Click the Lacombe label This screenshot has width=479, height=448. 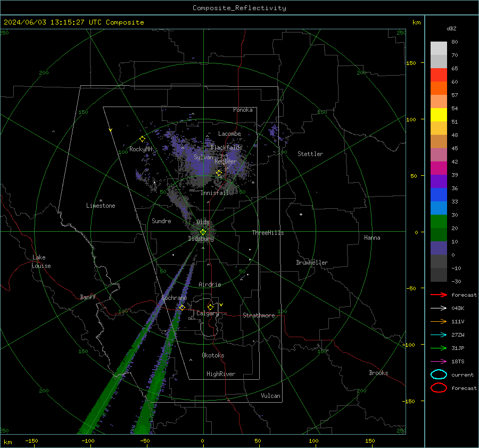click(x=229, y=134)
